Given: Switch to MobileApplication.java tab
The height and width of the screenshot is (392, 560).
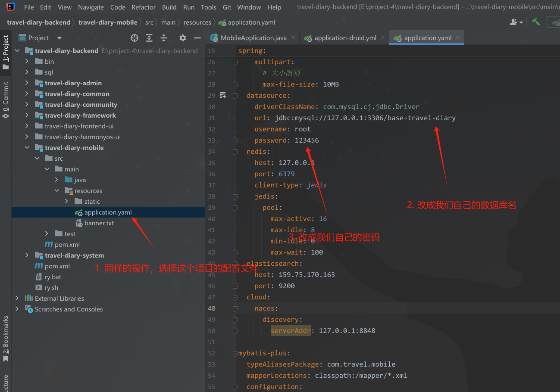Looking at the screenshot, I should point(253,38).
